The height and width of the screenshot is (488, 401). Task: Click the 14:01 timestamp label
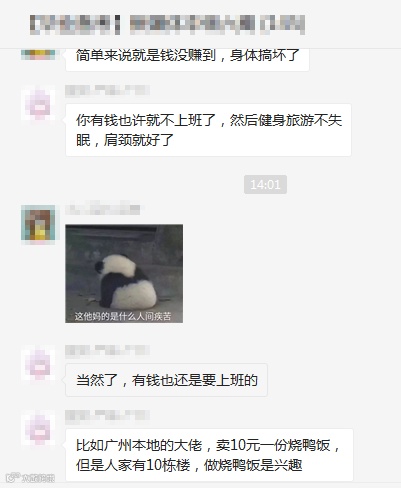point(265,184)
